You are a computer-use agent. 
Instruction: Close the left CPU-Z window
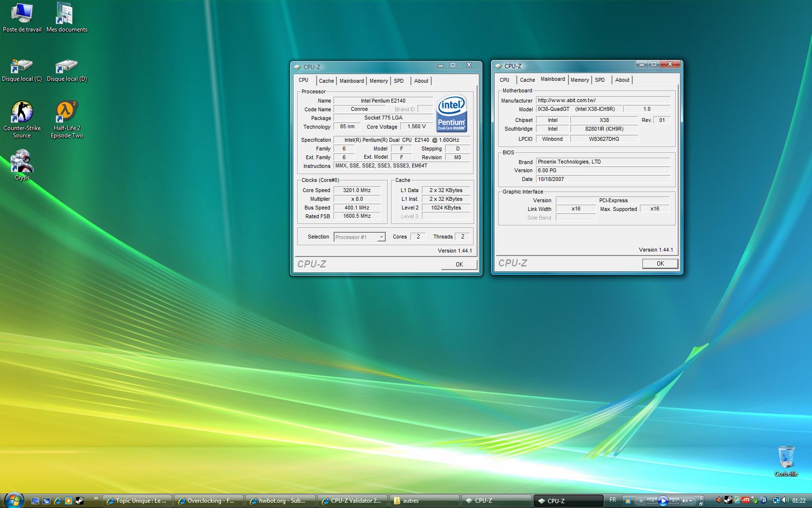point(469,65)
